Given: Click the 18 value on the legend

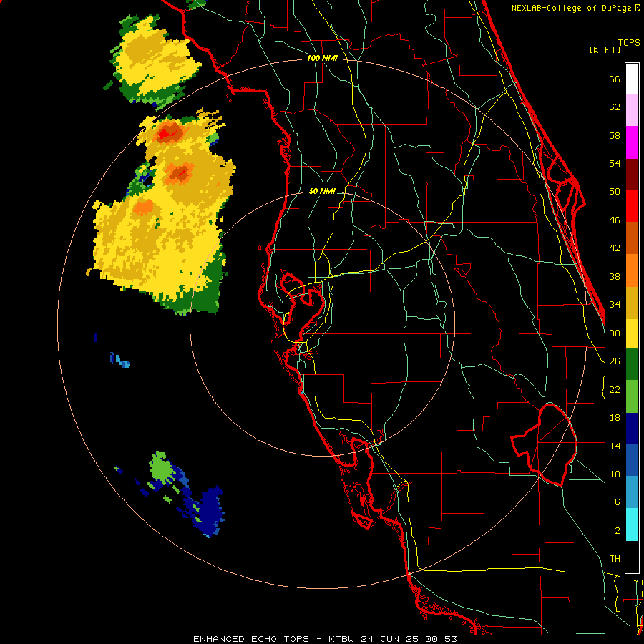Looking at the screenshot, I should coord(615,418).
